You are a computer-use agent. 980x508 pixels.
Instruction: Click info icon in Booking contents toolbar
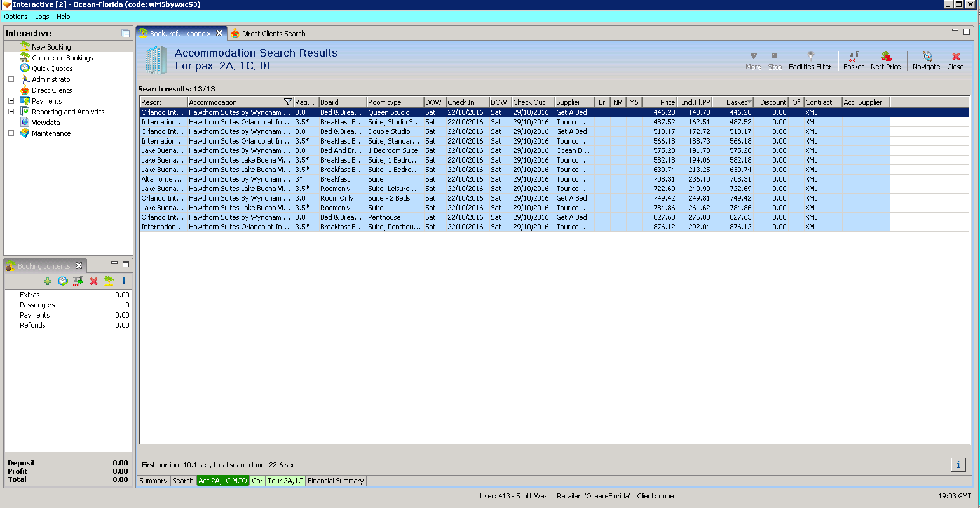(124, 281)
